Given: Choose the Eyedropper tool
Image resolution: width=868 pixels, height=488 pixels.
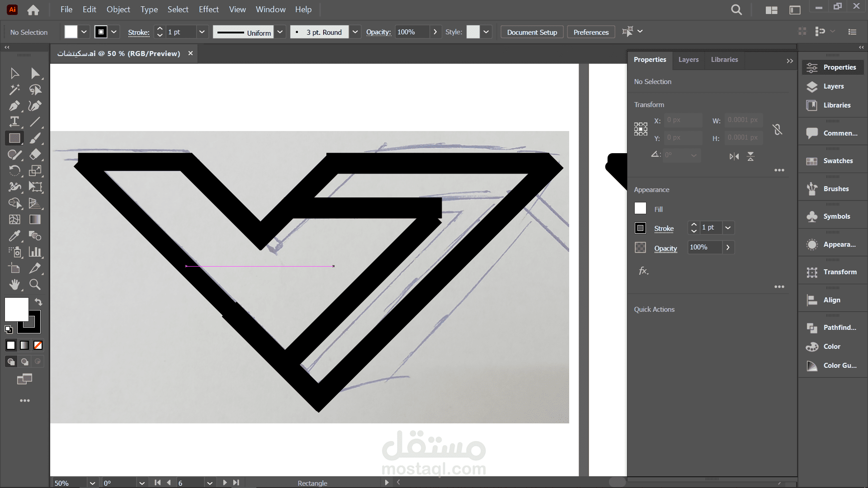Looking at the screenshot, I should pos(14,236).
